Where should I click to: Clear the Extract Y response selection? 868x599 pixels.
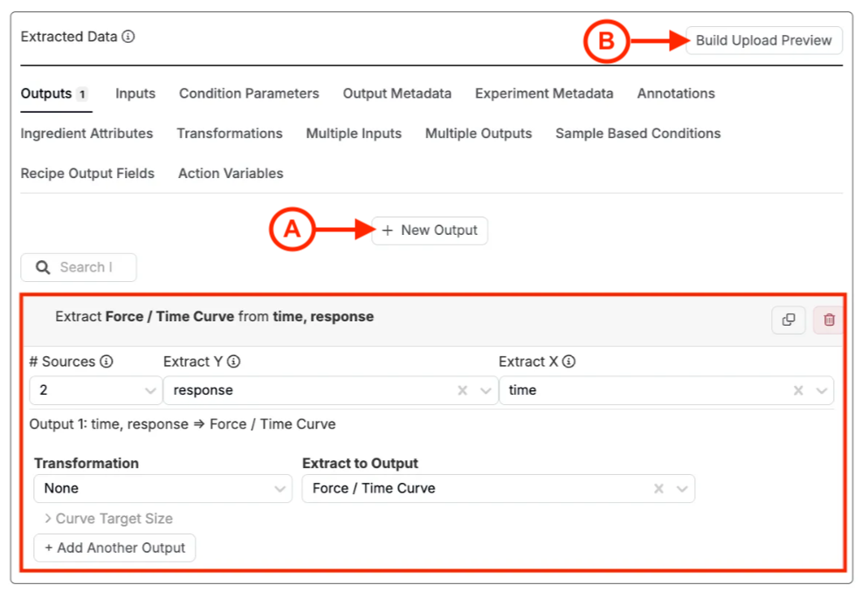(x=463, y=391)
